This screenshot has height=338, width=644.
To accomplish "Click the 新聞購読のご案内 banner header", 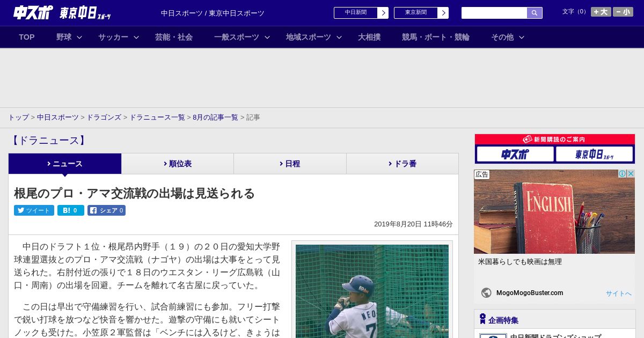I will (555, 139).
